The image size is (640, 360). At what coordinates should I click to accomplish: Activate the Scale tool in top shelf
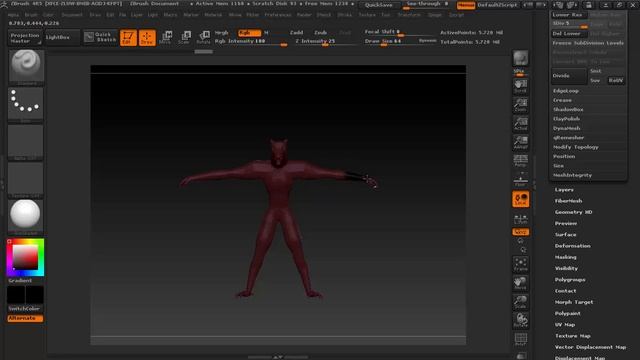point(184,38)
